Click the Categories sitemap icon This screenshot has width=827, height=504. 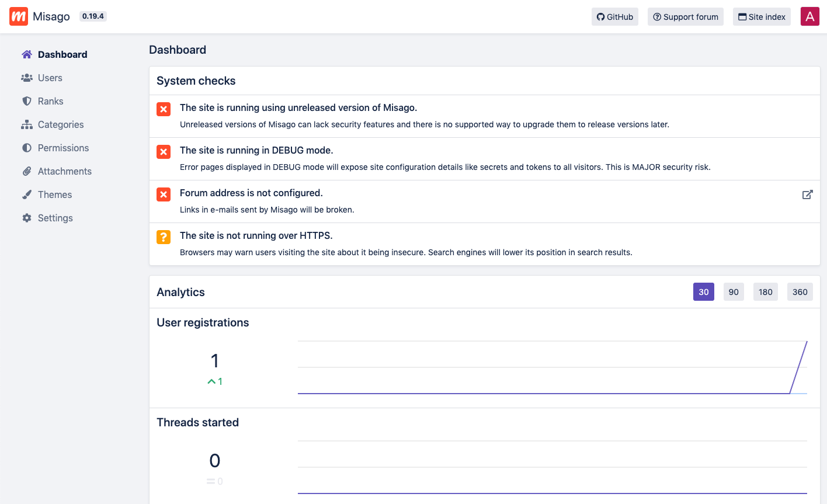(x=27, y=124)
